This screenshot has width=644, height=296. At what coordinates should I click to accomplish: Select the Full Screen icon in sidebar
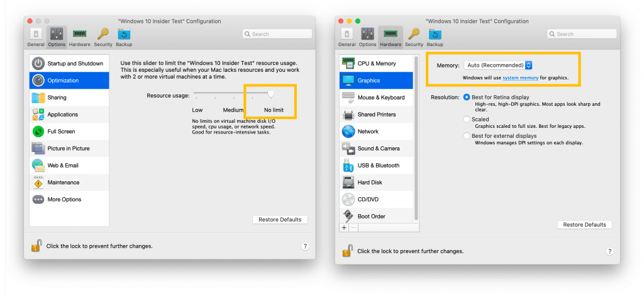[x=38, y=132]
